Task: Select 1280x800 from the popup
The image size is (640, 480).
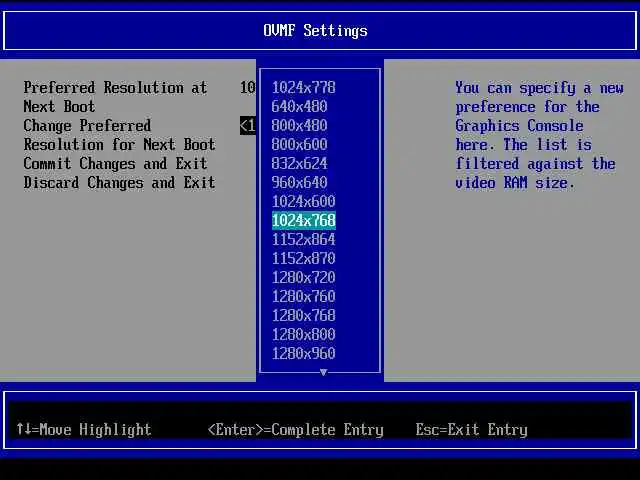Action: point(303,334)
